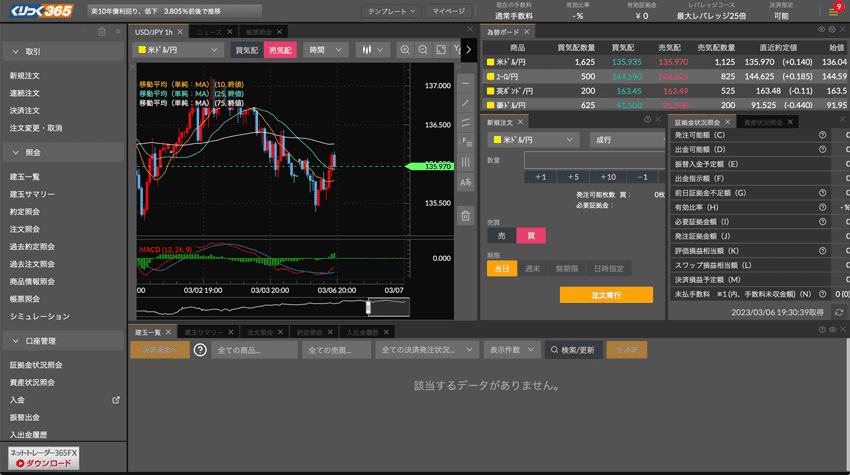Viewport: 850px width, 475px height.
Task: Switch to the ニュース tab
Action: [208, 32]
